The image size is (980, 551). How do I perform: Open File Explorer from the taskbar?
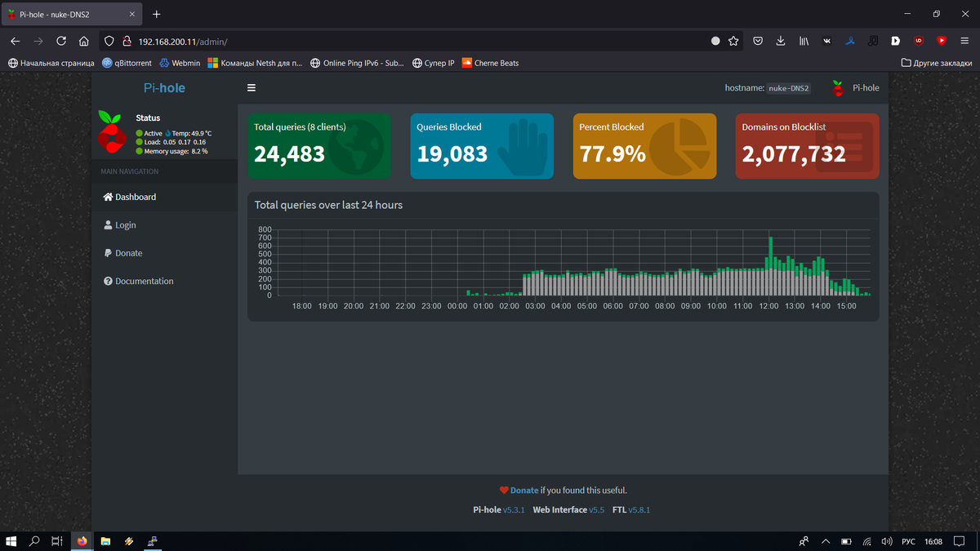click(105, 540)
